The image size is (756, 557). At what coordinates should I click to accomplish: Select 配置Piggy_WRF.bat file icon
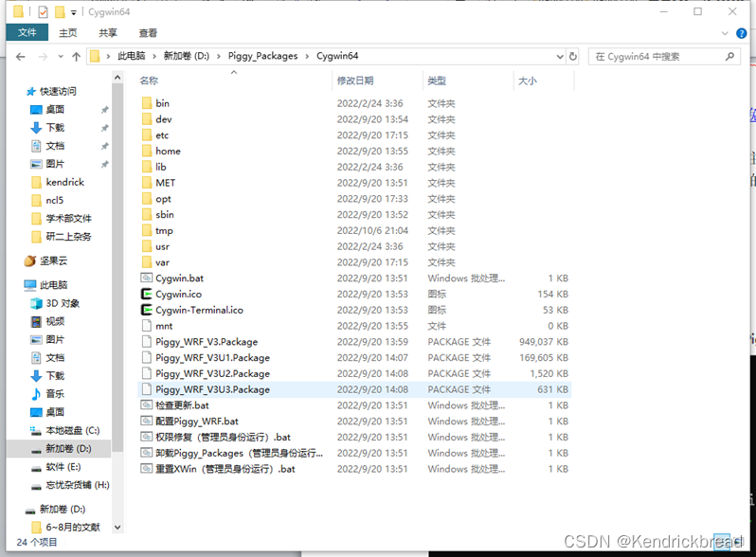point(147,422)
